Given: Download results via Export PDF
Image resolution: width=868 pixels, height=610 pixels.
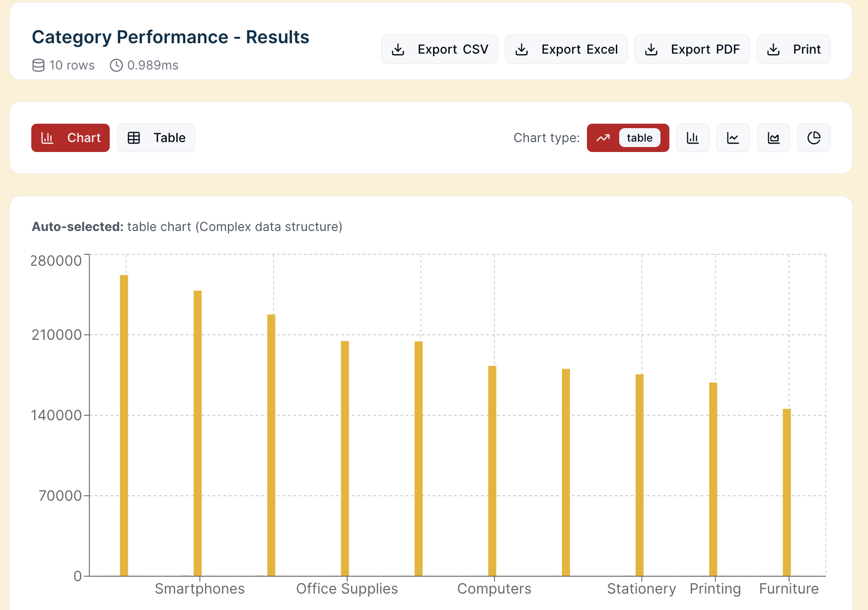Looking at the screenshot, I should (692, 49).
